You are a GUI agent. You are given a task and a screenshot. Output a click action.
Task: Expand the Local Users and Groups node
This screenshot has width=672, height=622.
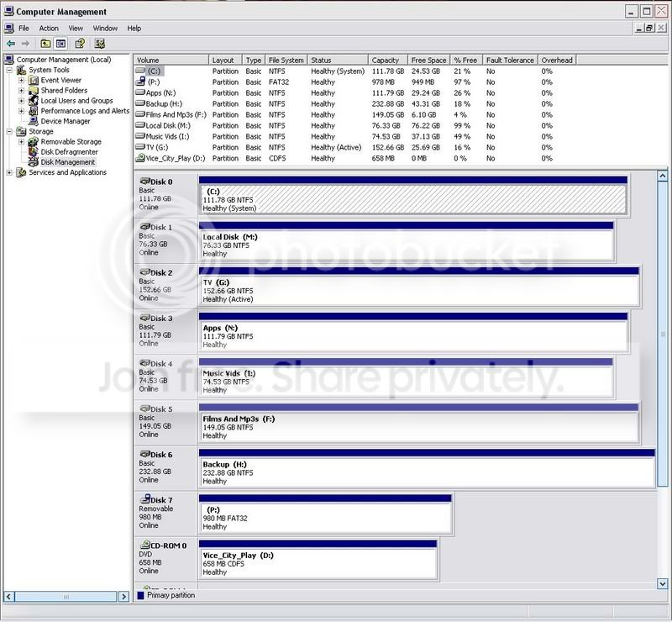click(x=21, y=101)
